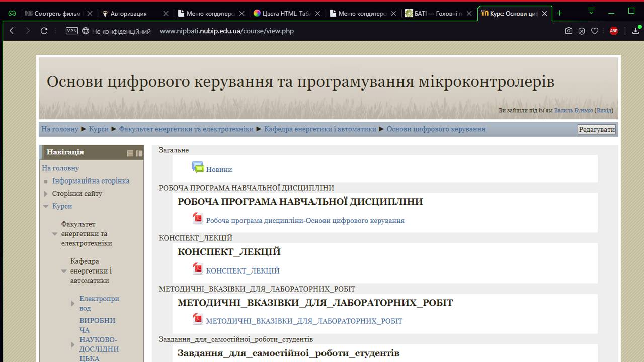Reload the page with refresh icon

click(x=44, y=31)
